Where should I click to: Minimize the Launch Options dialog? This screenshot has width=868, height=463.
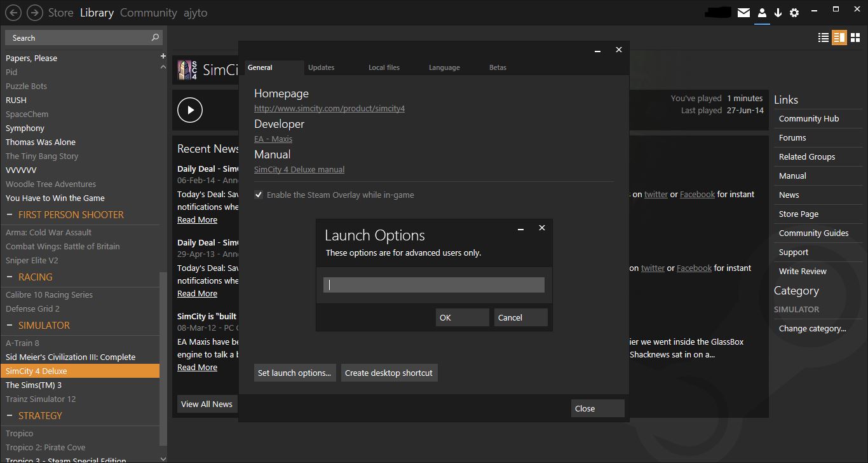pos(520,228)
